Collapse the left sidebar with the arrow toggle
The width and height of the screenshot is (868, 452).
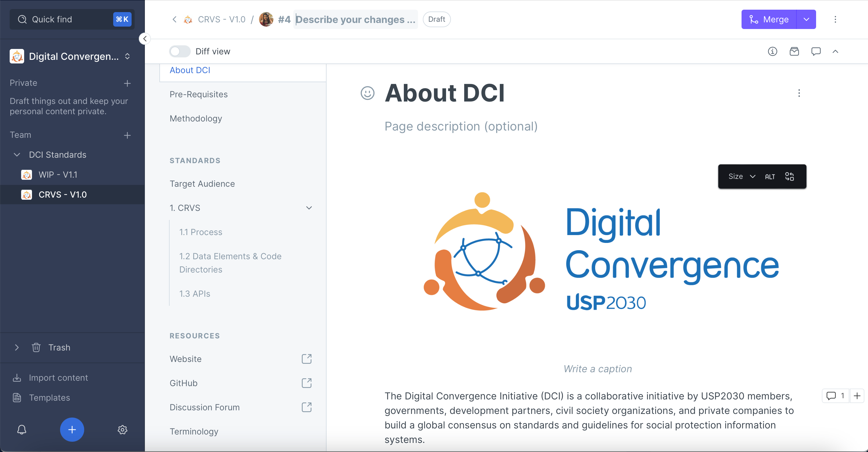tap(145, 38)
